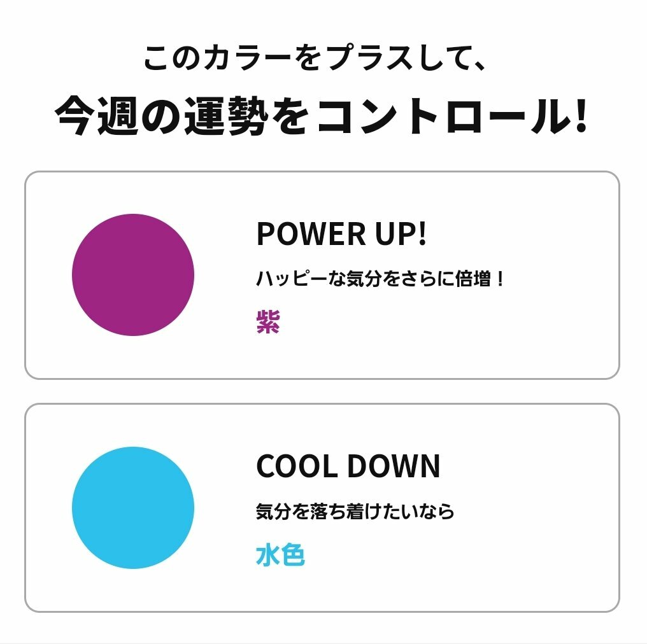Click the POWER UP! title
Image resolution: width=647 pixels, height=644 pixels.
click(x=341, y=234)
